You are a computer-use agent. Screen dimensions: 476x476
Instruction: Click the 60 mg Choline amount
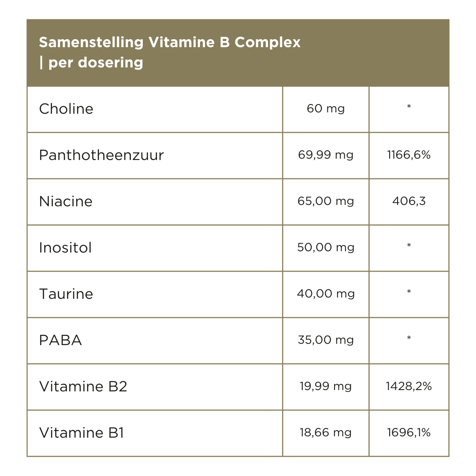(326, 109)
